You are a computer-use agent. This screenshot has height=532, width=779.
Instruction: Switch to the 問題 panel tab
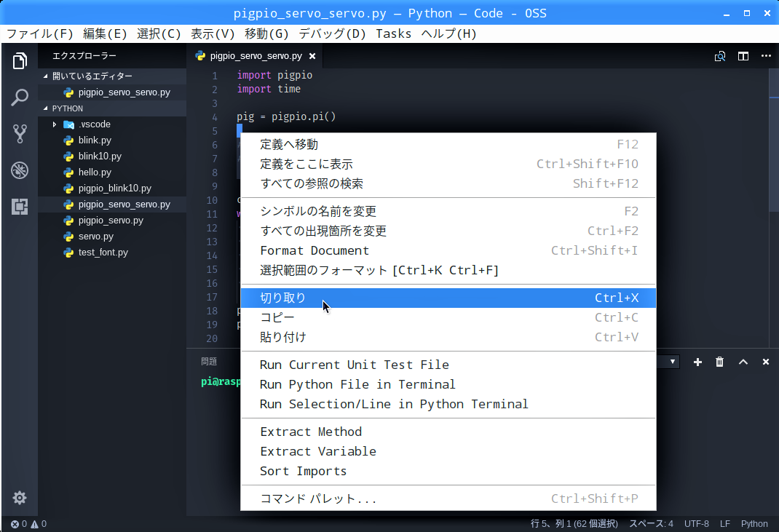[209, 362]
